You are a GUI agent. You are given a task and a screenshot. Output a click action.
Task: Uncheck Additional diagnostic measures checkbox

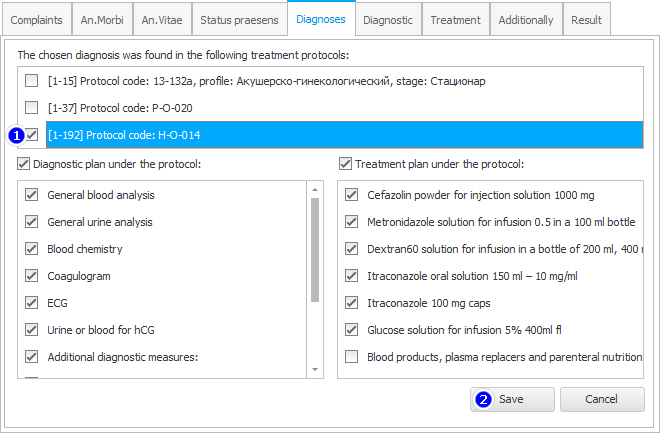click(x=32, y=357)
